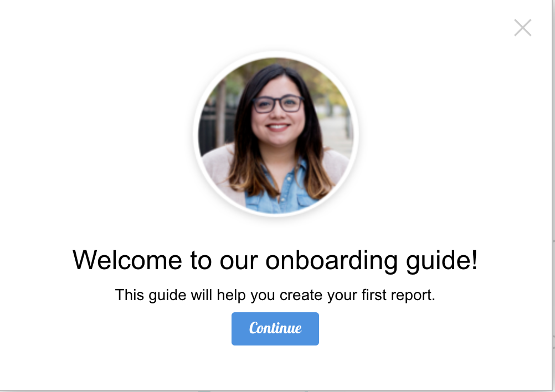The image size is (555, 392).
Task: Click the word 'first' in the subtitle
Action: point(373,295)
